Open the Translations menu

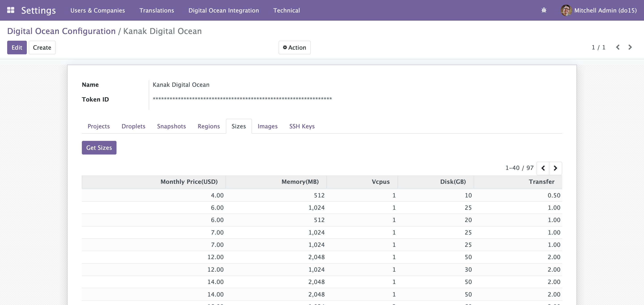point(157,10)
